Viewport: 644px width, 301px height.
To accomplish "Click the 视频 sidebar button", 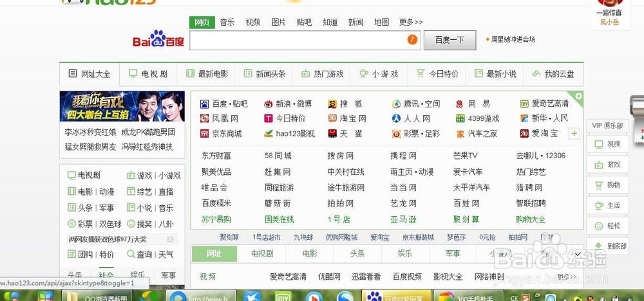I will pyautogui.click(x=607, y=144).
